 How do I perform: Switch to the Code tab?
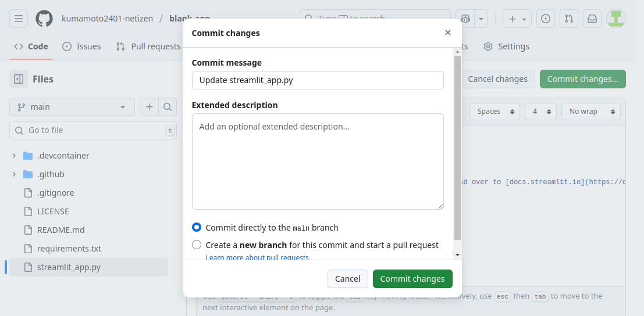pyautogui.click(x=31, y=46)
